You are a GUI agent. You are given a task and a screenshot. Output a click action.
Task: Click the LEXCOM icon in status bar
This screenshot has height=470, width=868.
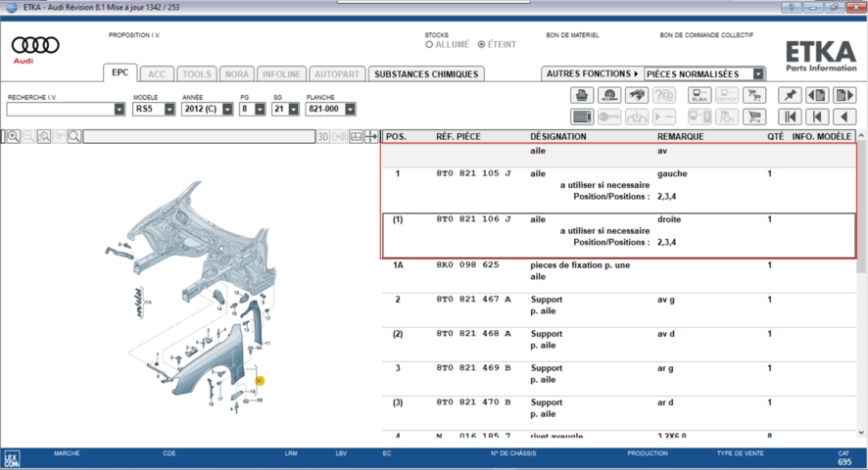[x=12, y=459]
